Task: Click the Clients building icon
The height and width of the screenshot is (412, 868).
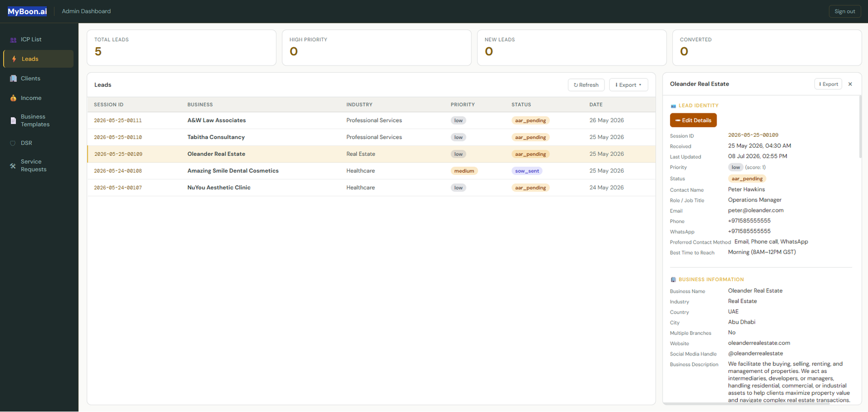Action: click(x=13, y=79)
